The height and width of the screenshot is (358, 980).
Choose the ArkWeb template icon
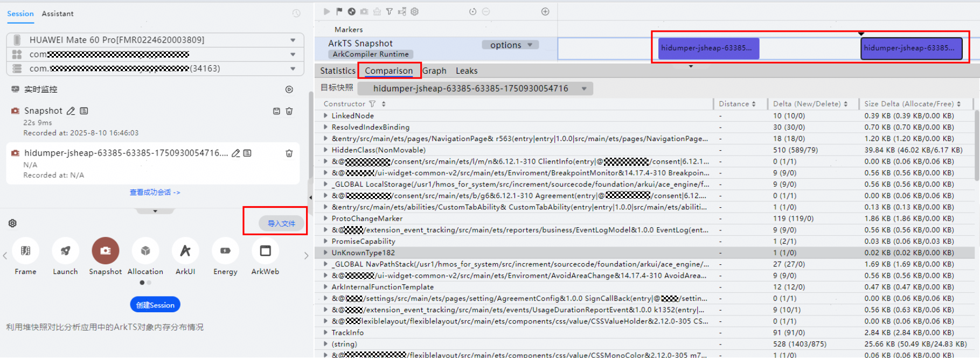tap(265, 251)
